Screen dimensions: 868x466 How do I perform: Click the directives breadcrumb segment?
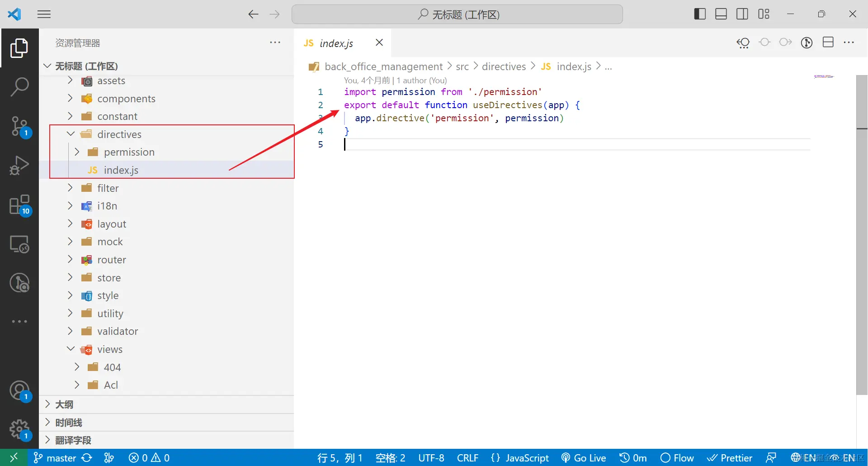tap(504, 67)
